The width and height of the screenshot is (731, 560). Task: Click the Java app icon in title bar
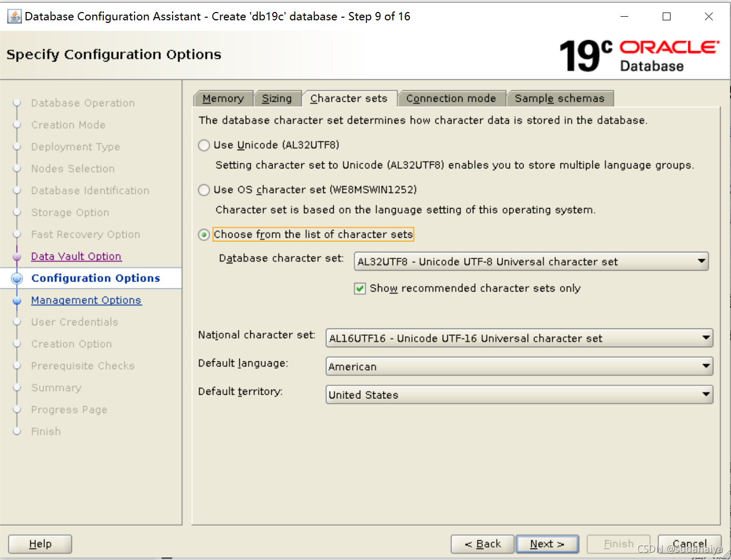coord(14,17)
